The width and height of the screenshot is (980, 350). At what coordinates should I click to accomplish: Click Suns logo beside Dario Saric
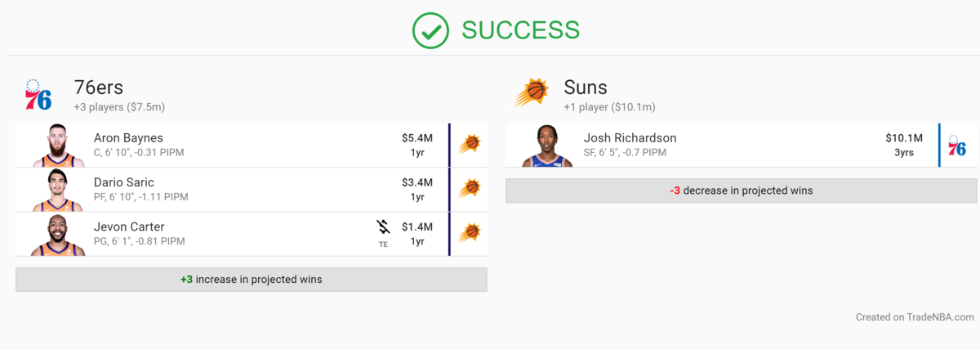(x=469, y=189)
